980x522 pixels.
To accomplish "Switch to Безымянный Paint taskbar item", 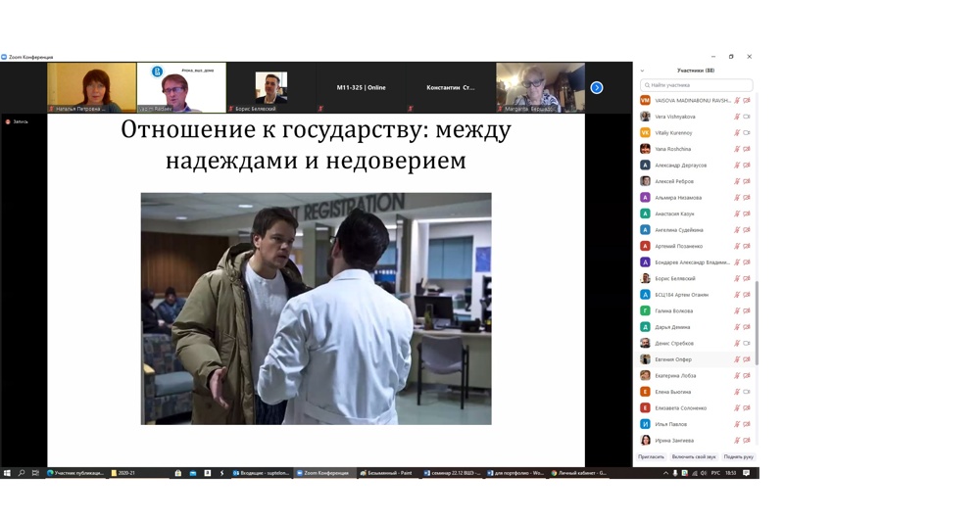I will pyautogui.click(x=386, y=473).
